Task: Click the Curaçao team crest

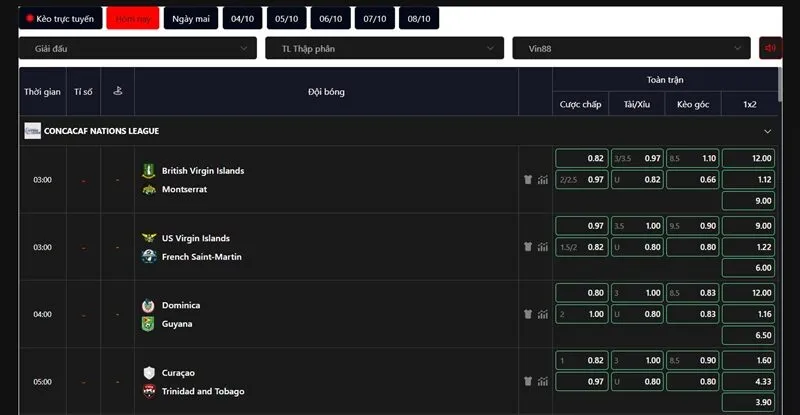Action: click(148, 373)
